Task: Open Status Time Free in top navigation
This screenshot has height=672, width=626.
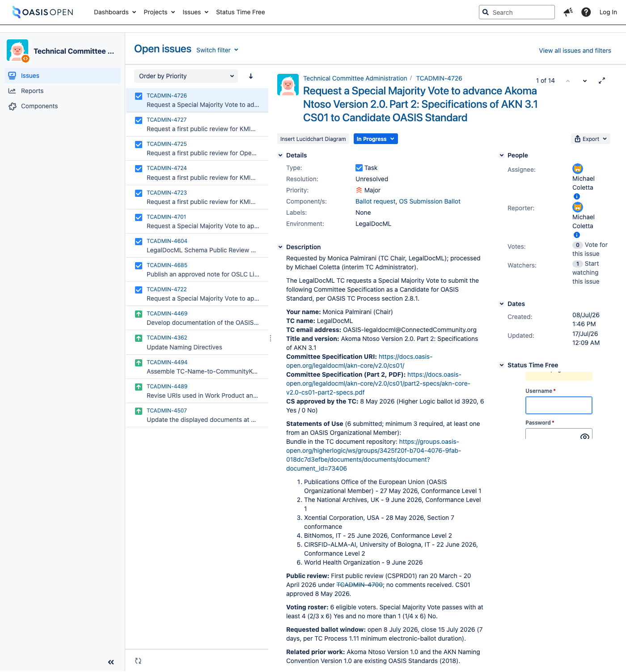Action: (241, 12)
